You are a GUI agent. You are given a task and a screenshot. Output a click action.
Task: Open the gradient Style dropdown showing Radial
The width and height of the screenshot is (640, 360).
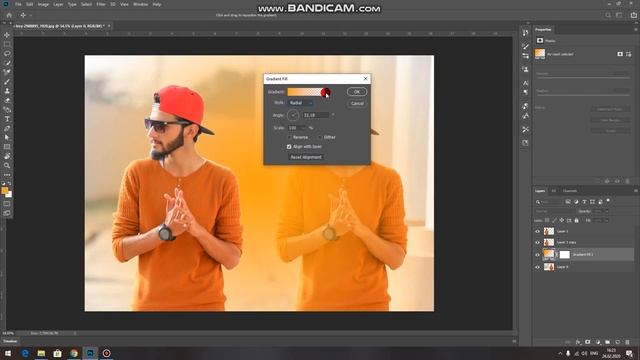(x=300, y=103)
